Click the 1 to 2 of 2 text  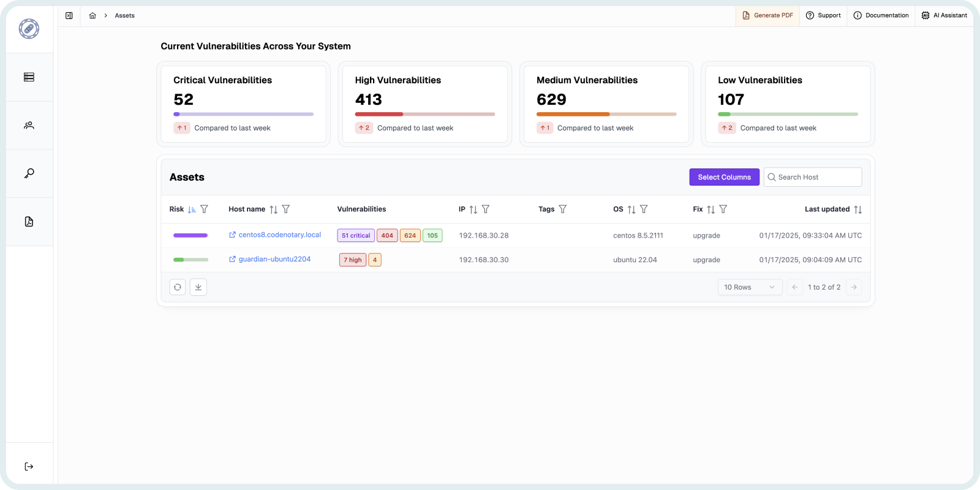coord(824,287)
